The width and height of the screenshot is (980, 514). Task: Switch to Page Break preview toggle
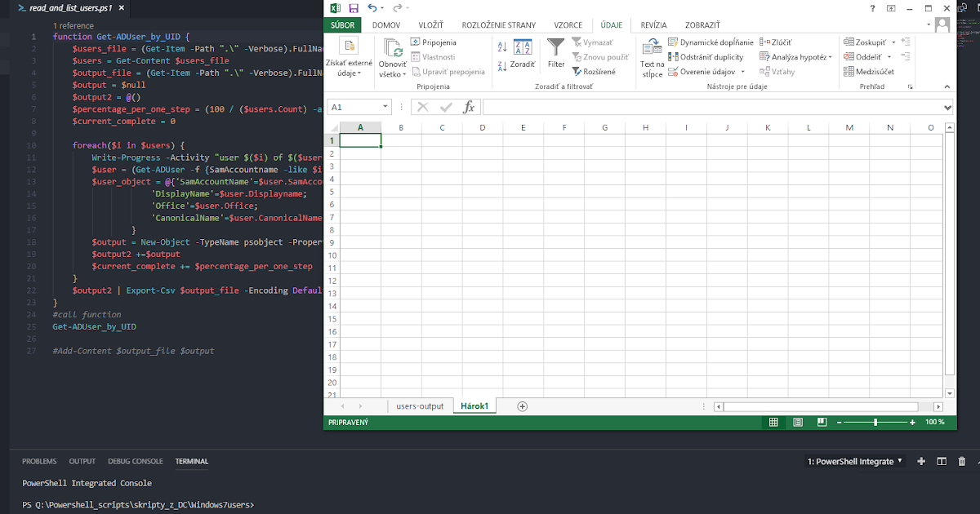point(821,422)
